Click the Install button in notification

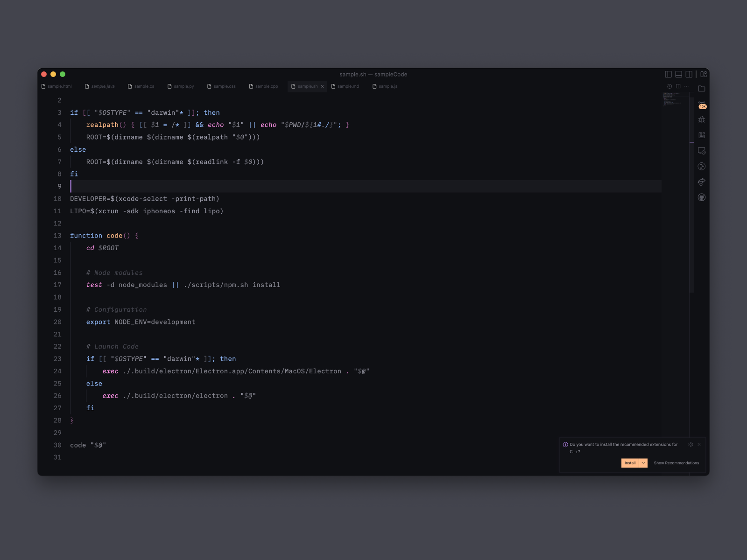[630, 463]
